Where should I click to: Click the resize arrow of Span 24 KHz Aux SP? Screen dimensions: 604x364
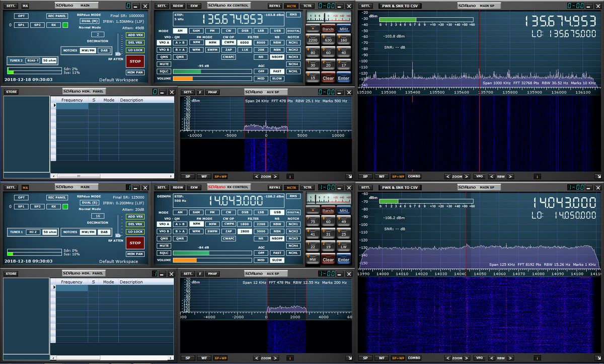click(349, 177)
